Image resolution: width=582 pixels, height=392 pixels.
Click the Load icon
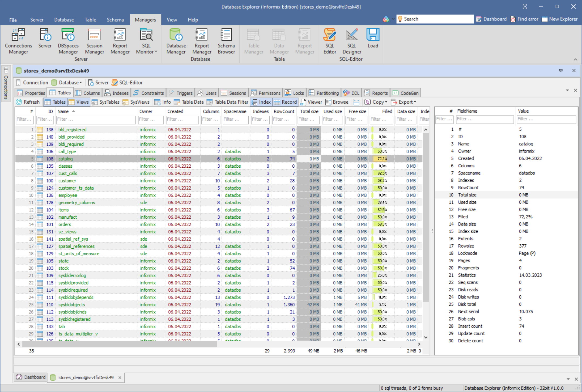(373, 38)
